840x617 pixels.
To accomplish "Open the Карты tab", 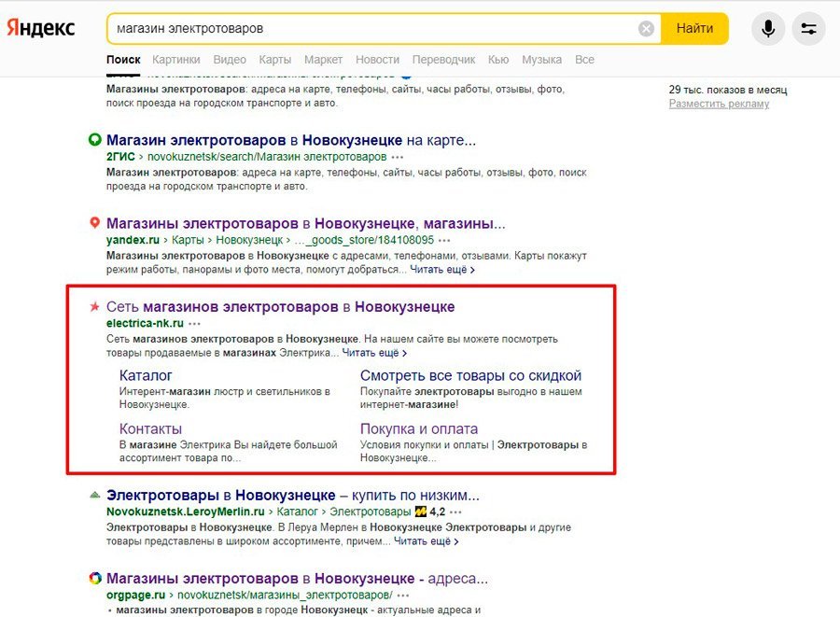I will click(x=274, y=60).
